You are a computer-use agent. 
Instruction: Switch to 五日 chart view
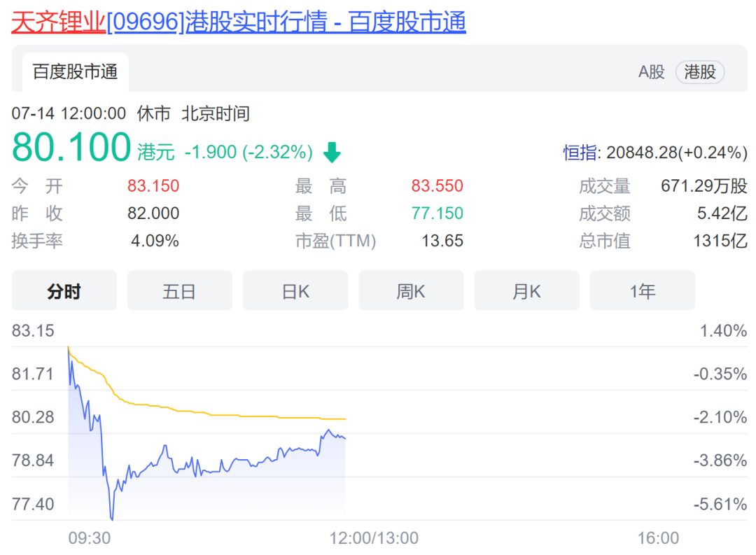(179, 291)
